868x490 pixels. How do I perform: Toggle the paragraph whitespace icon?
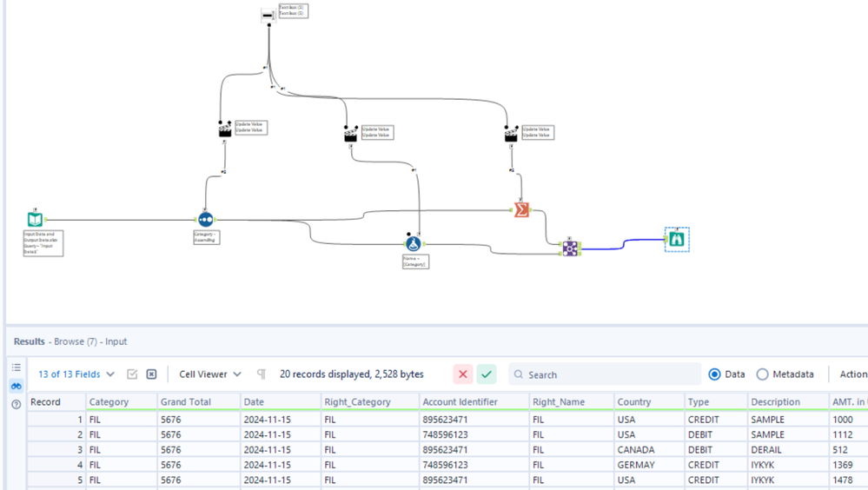(x=262, y=374)
